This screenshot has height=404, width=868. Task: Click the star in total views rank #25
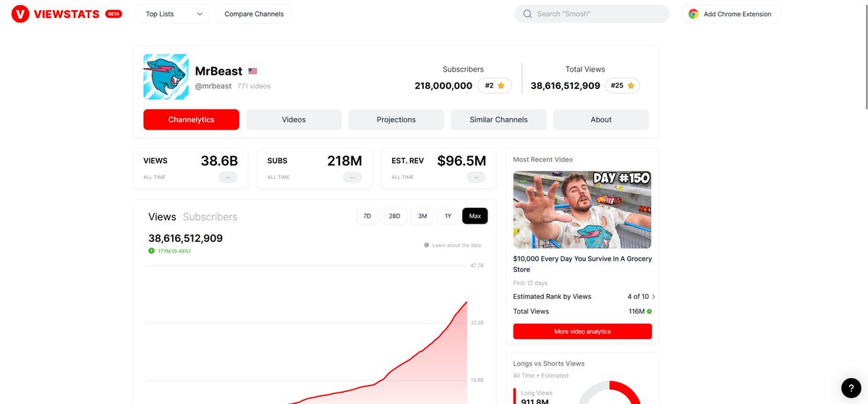tap(631, 85)
